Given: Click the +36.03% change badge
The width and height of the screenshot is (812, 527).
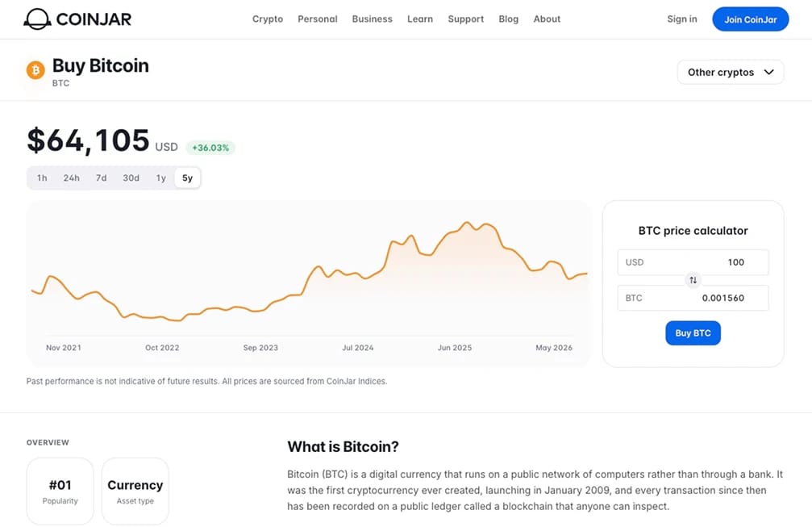Looking at the screenshot, I should [x=210, y=148].
